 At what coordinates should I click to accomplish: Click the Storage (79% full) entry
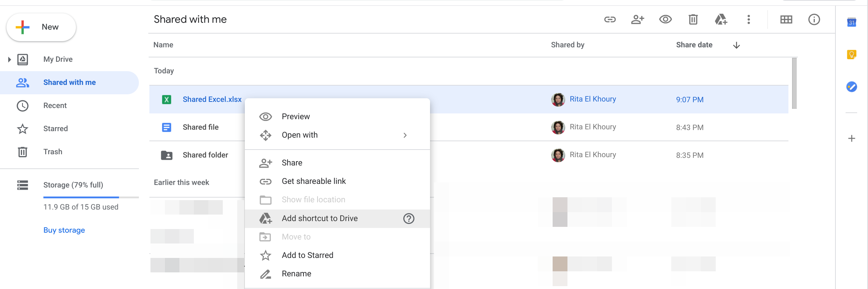(73, 185)
